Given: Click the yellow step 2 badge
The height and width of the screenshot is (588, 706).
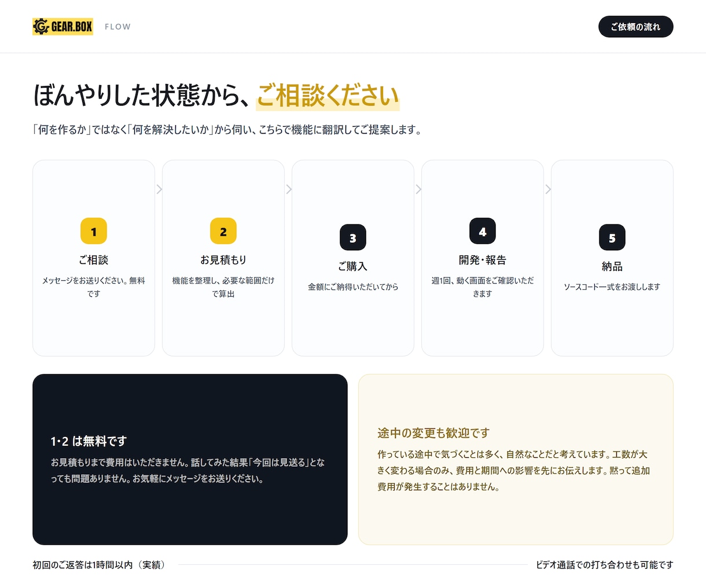Looking at the screenshot, I should [x=223, y=231].
